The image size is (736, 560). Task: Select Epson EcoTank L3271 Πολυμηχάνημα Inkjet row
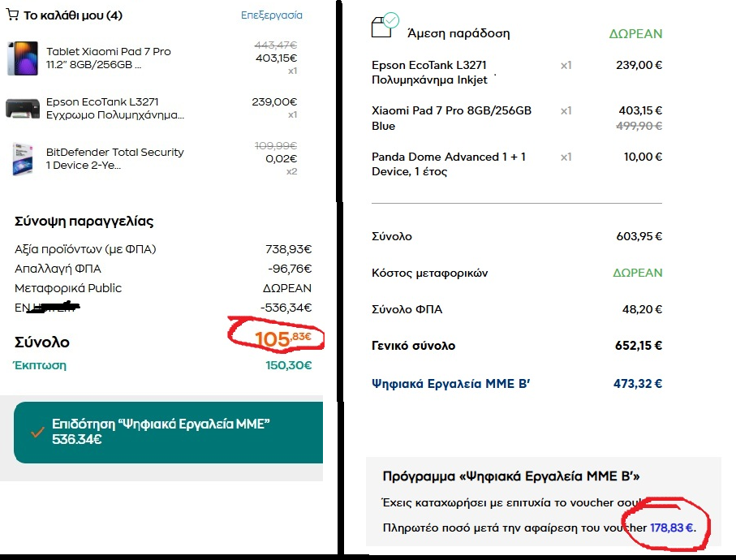(517, 72)
